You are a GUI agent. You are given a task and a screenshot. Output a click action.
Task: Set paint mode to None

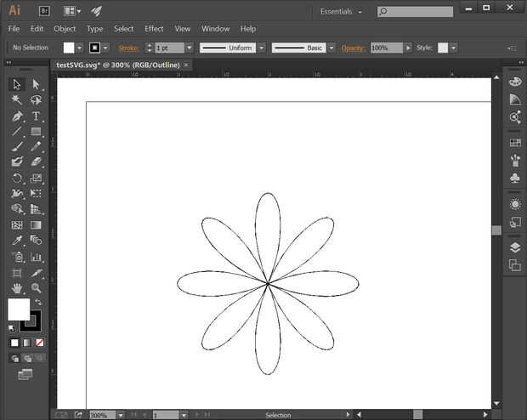click(x=40, y=343)
